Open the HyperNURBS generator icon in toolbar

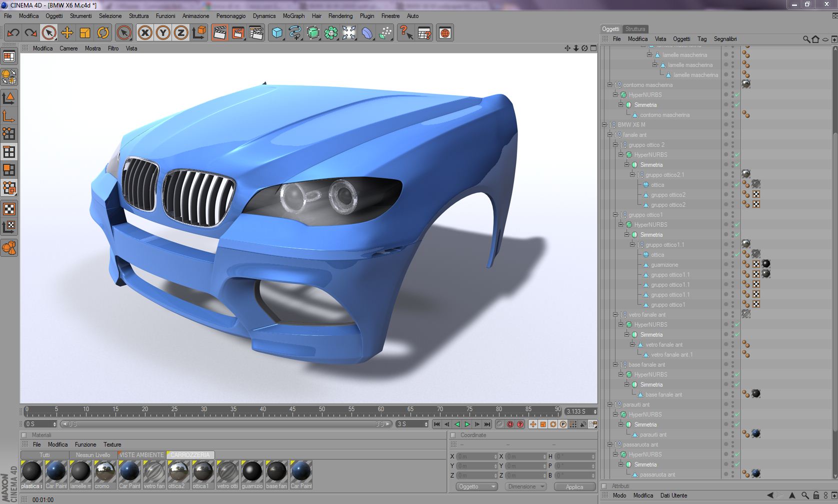point(313,33)
